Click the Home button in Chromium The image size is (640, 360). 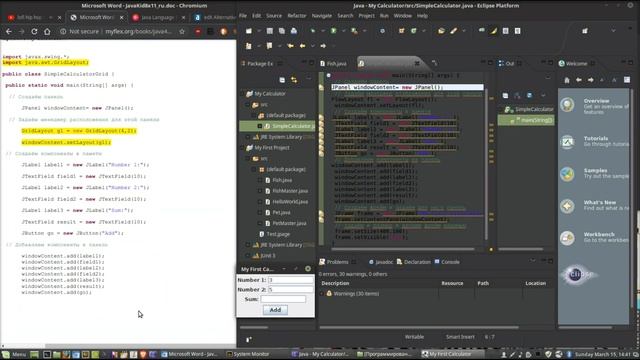point(47,31)
